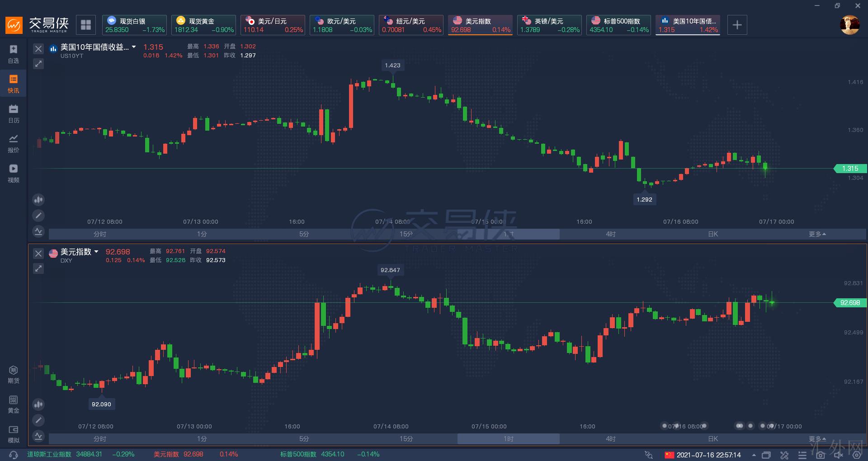Select 1分 timeframe on the US10YT chart

click(x=202, y=234)
